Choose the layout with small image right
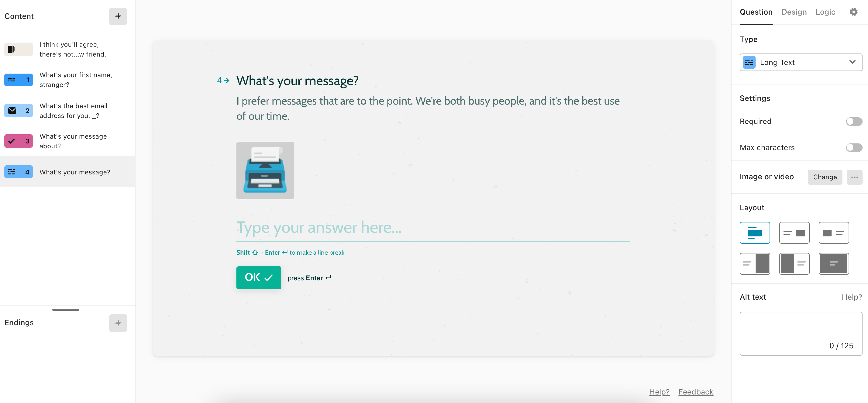Image resolution: width=868 pixels, height=403 pixels. 794,233
